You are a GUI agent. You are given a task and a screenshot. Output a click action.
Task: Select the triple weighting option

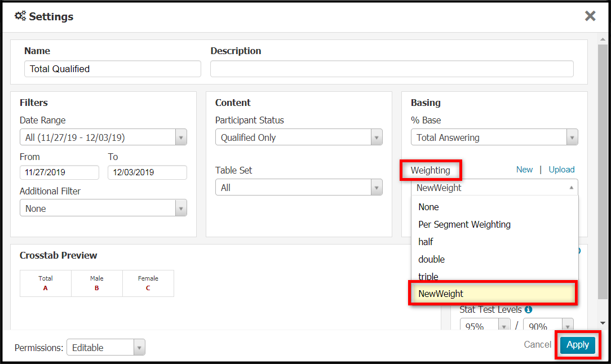[x=494, y=276]
